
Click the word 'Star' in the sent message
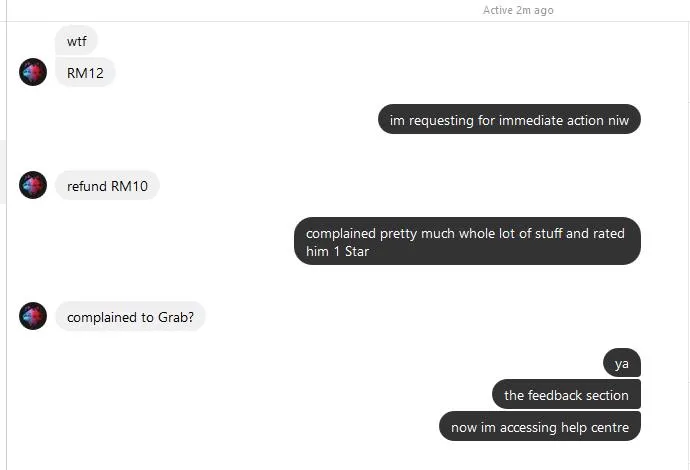354,251
